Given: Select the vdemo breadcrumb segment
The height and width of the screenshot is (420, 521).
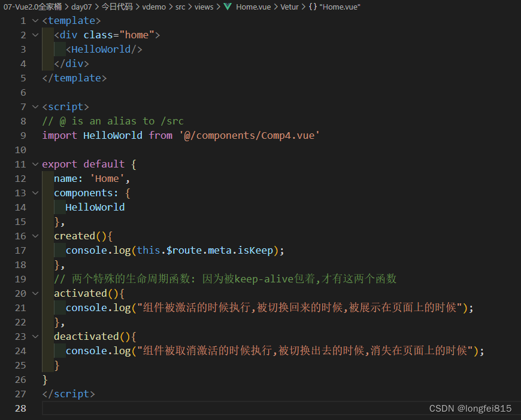Looking at the screenshot, I should click(154, 7).
